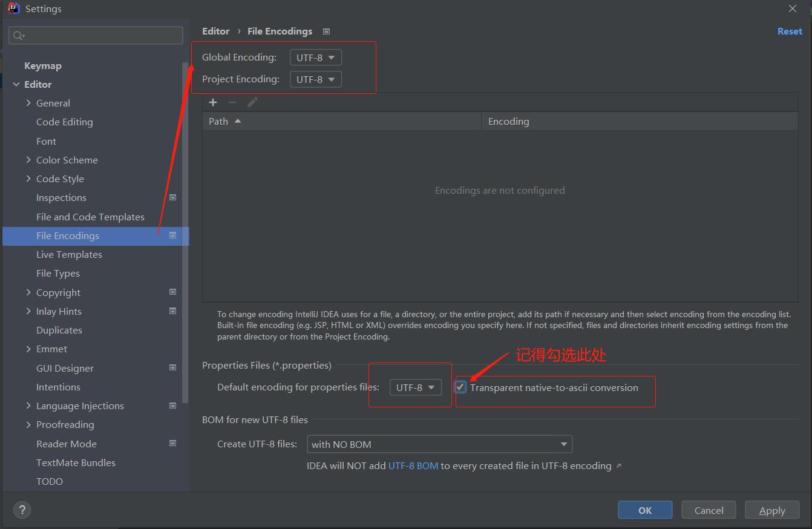Open the Code Editing settings page
812x529 pixels.
65,122
